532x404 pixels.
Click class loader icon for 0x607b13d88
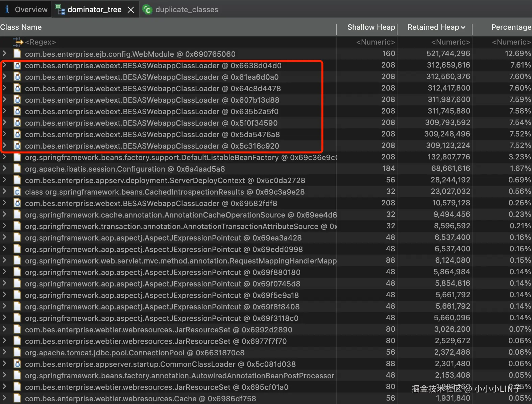click(x=17, y=100)
